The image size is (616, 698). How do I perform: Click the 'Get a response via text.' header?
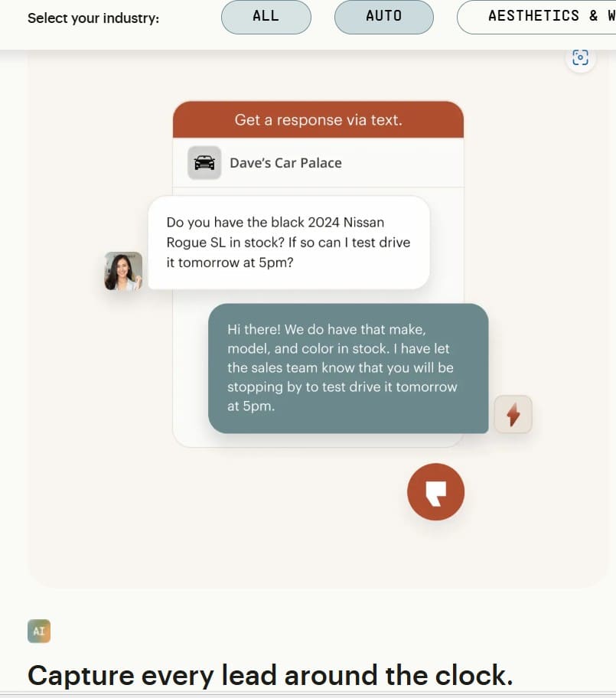(x=318, y=119)
